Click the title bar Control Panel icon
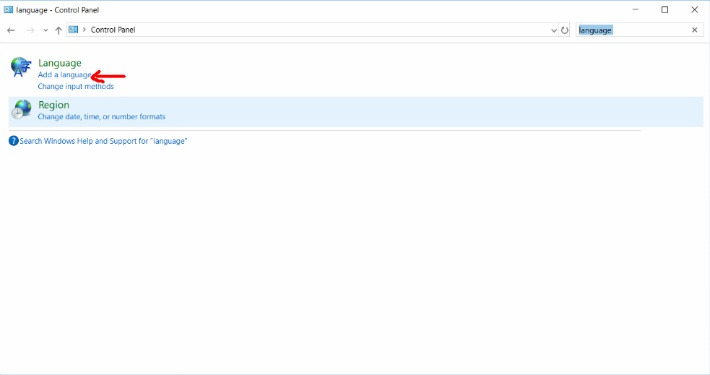The image size is (710, 375). click(x=8, y=10)
